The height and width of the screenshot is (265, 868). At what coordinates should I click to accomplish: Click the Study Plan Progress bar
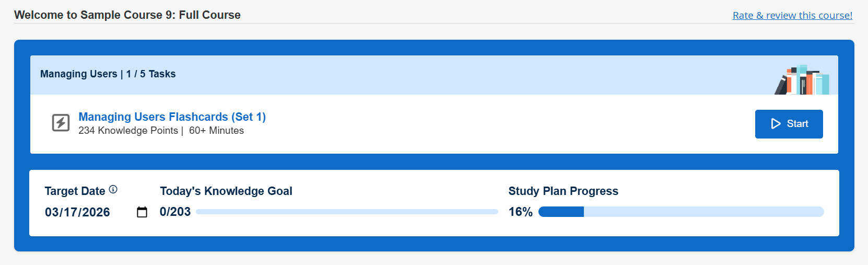[x=681, y=212]
